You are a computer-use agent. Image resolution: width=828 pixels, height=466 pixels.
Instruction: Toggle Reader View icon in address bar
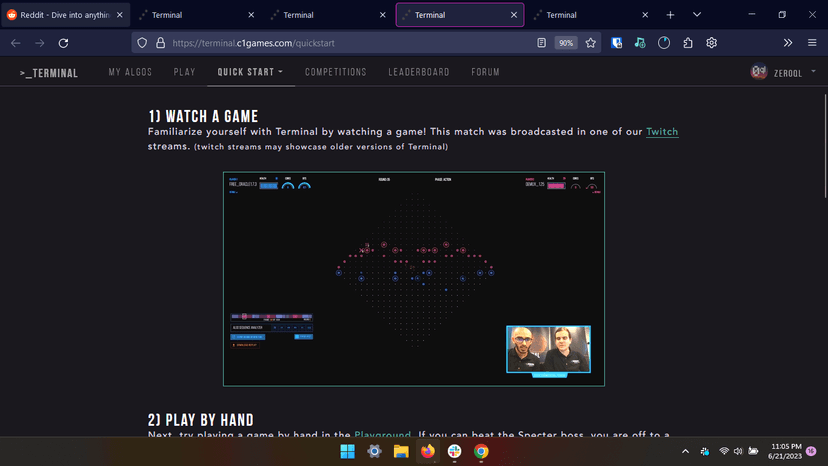(542, 43)
